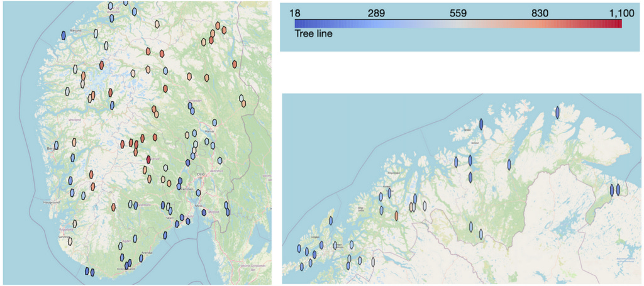Viewport: 644px width, 286px height.
Task: Click the legend value 289
Action: [x=376, y=14]
